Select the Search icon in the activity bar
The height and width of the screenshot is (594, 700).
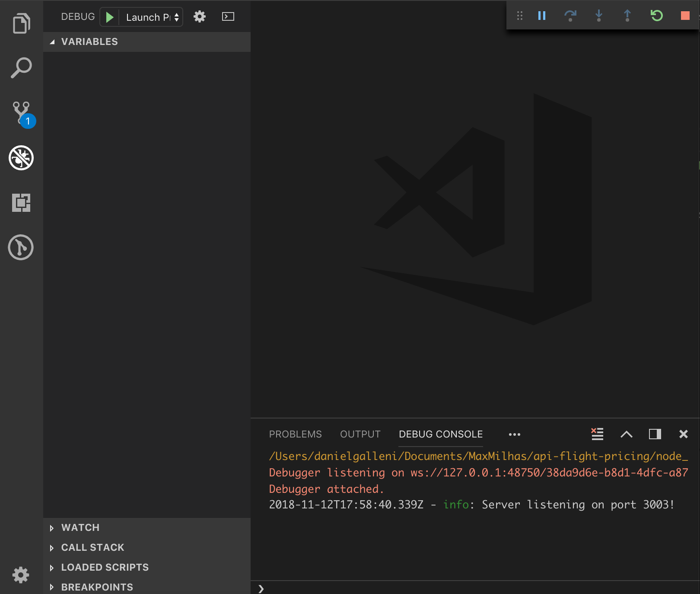[20, 67]
